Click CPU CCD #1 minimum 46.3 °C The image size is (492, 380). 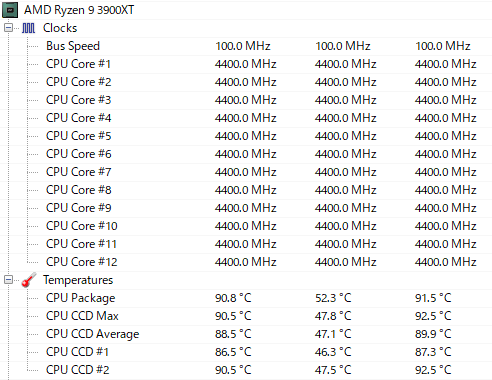333,352
